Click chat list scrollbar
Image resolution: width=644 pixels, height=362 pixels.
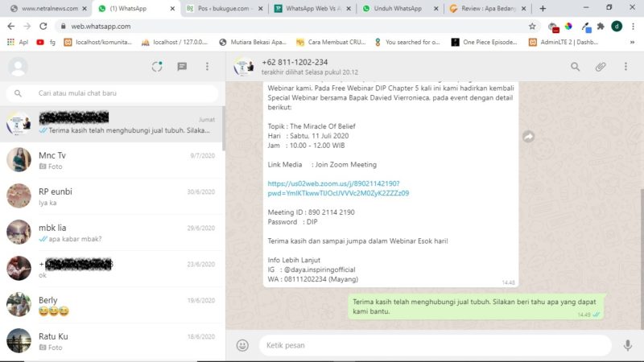224,129
